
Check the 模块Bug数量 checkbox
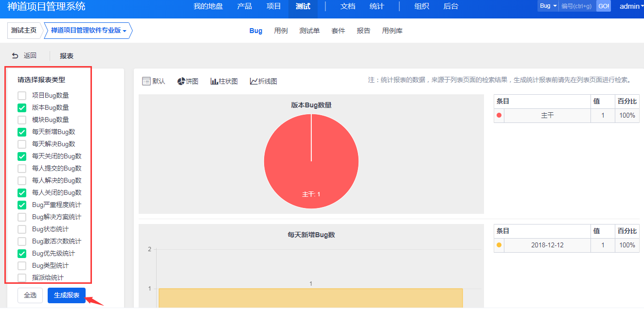(x=22, y=120)
